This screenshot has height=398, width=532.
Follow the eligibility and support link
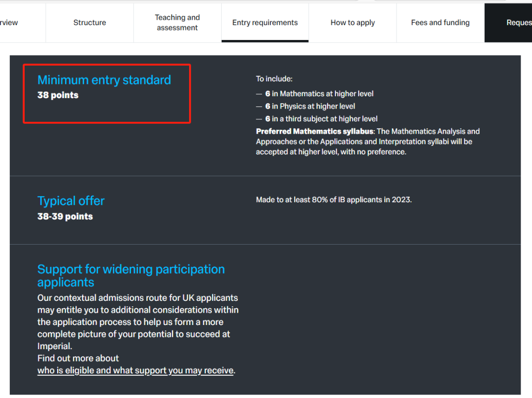pyautogui.click(x=135, y=370)
